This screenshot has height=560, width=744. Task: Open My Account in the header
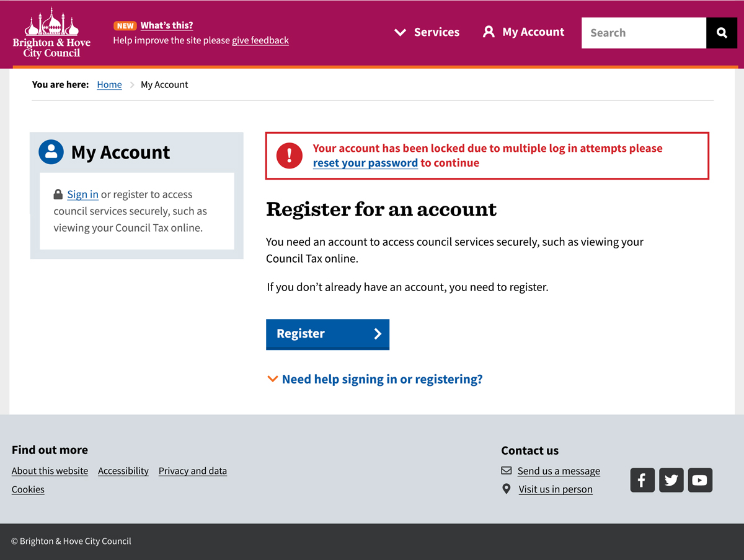(524, 32)
